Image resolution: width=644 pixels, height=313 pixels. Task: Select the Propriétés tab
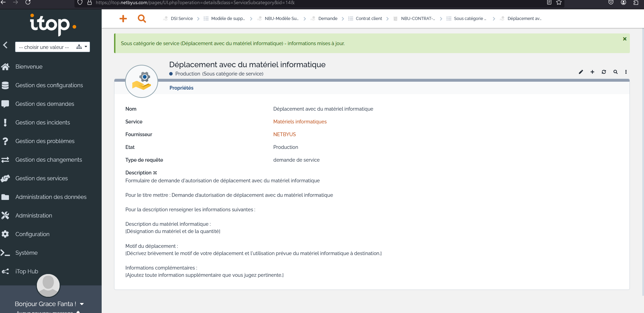point(181,88)
